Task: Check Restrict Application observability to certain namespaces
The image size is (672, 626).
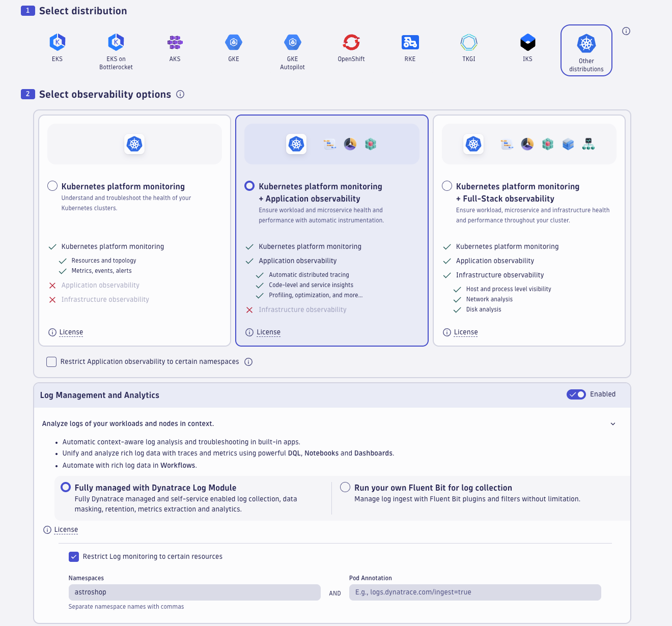Action: [x=51, y=362]
